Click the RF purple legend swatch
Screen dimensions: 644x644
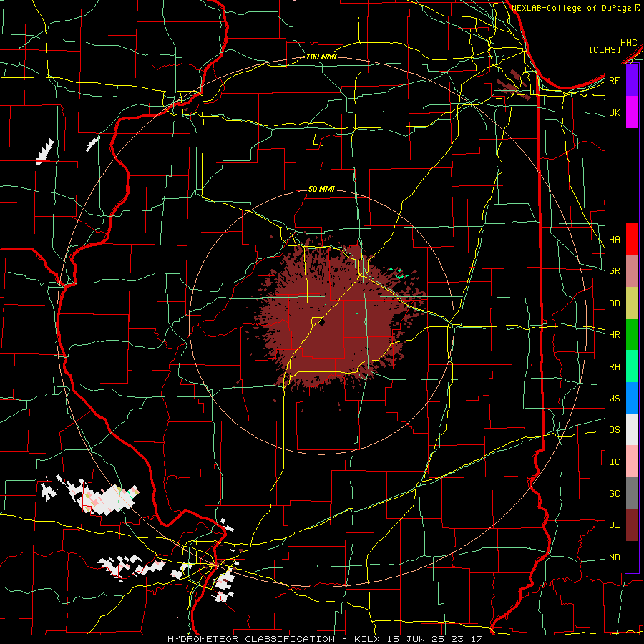point(632,80)
